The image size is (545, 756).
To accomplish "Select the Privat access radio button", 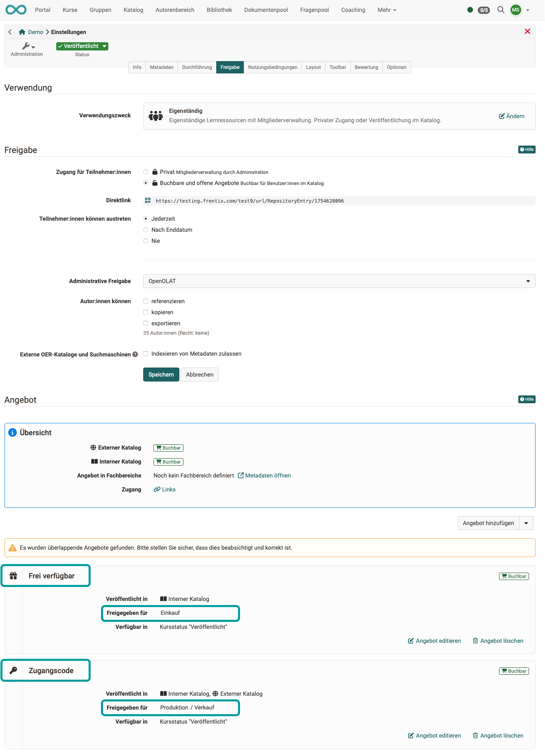I will pyautogui.click(x=146, y=172).
